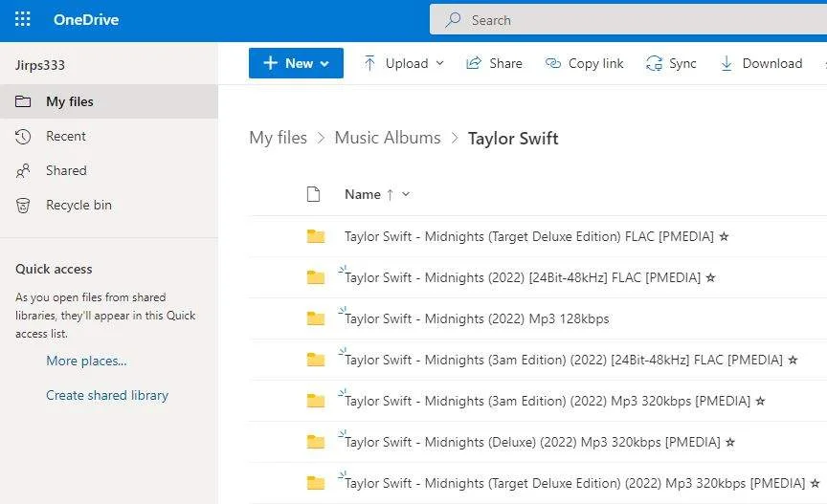Click the Name sort ascending arrow
This screenshot has width=827, height=504.
(390, 195)
